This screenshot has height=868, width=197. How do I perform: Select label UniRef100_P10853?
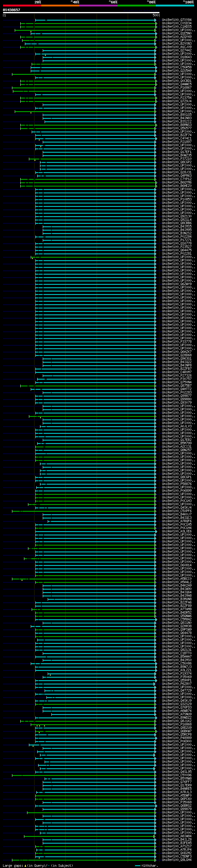click(177, 199)
